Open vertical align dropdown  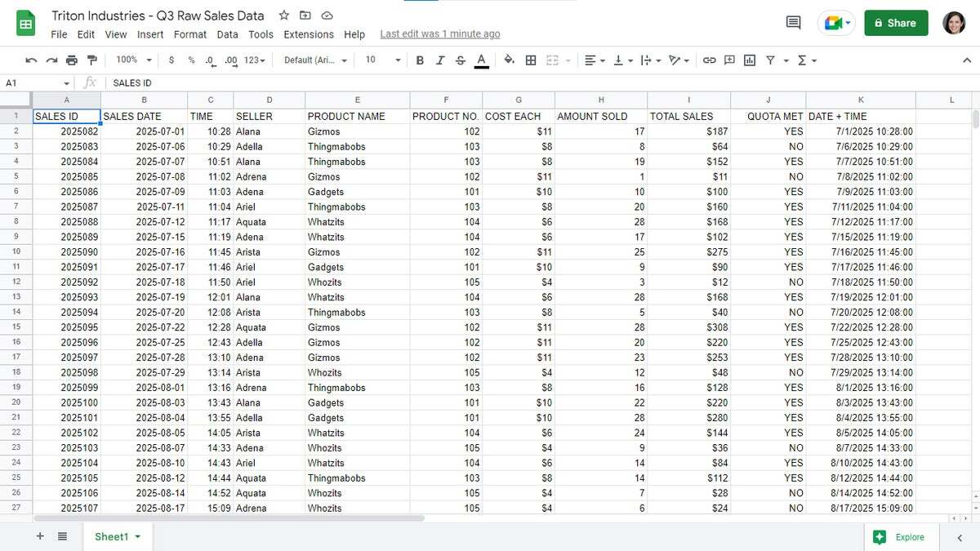click(x=623, y=60)
